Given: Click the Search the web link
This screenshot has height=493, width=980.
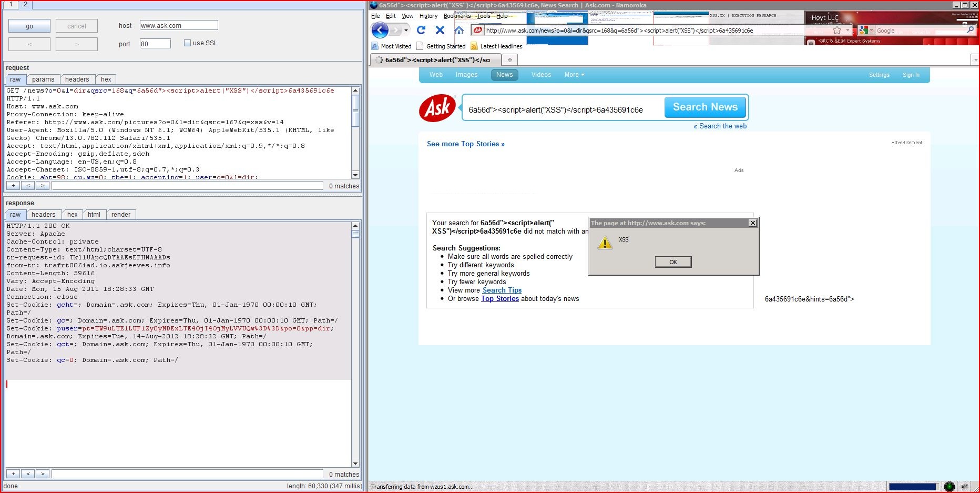Looking at the screenshot, I should [720, 126].
